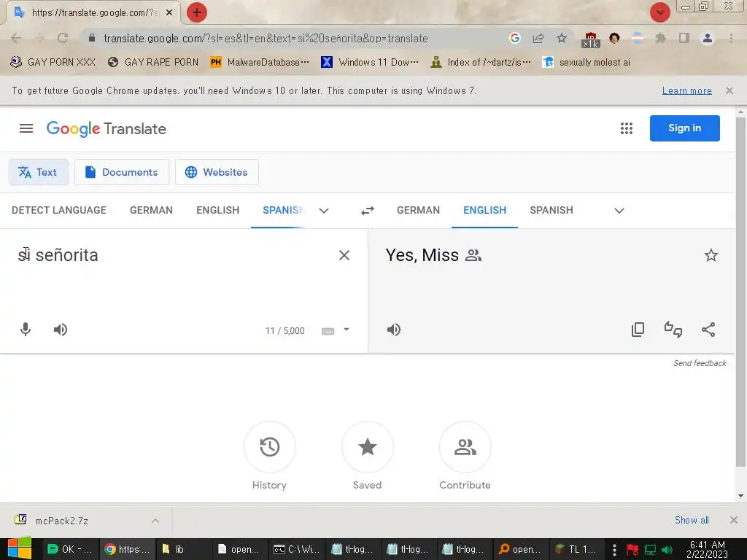Expand more source languages chevron
747x560 pixels.
[x=324, y=211]
